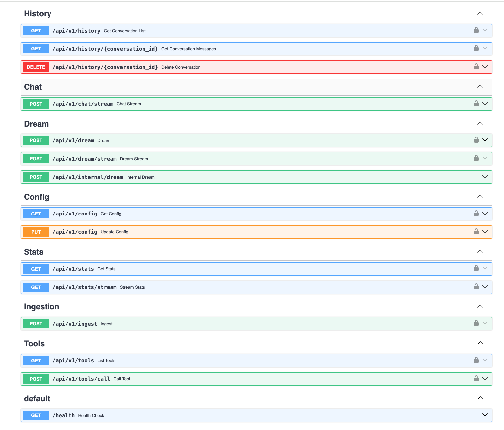
Task: Click lock icon on Delete Conversation row
Action: point(476,66)
